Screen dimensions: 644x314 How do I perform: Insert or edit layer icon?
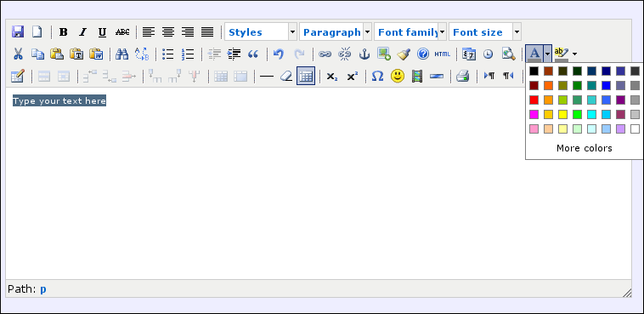click(x=18, y=76)
